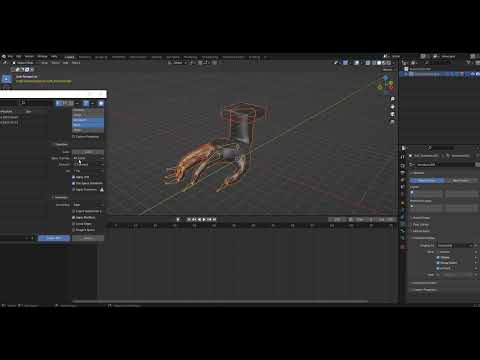Open the Up axis dropdown

tap(88, 171)
